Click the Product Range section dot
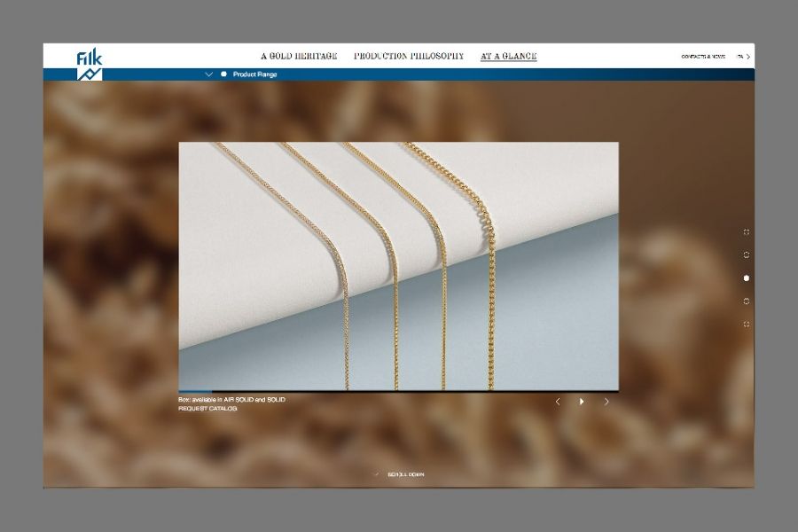This screenshot has width=798, height=532. click(224, 74)
